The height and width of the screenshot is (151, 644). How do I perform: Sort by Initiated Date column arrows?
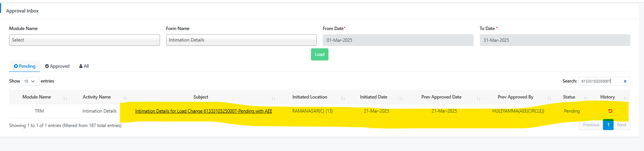pos(401,99)
